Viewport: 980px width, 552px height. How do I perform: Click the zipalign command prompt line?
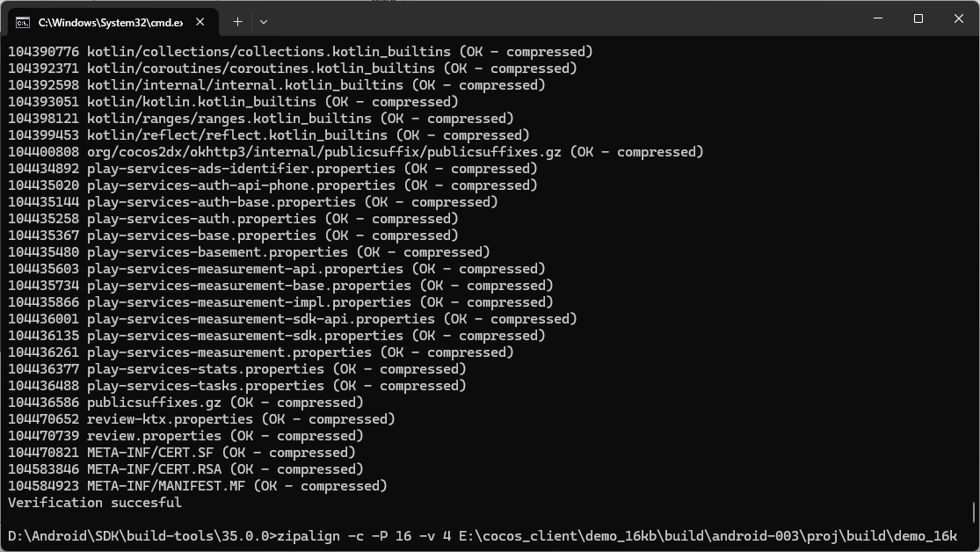(x=482, y=536)
